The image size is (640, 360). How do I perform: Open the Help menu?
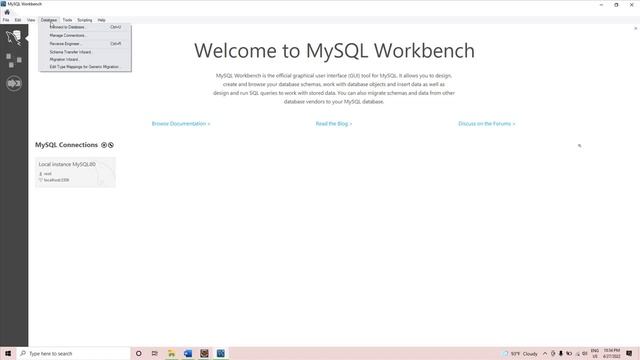click(102, 20)
